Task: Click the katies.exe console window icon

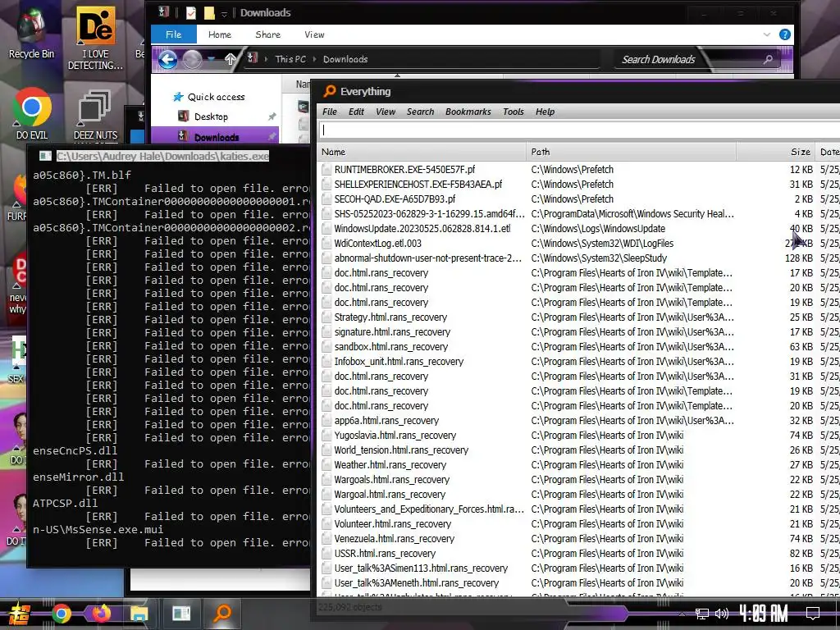Action: click(45, 156)
